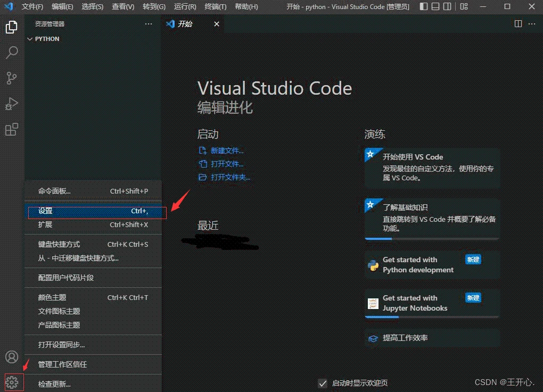
Task: Open the 转到(G) menu
Action: click(154, 6)
